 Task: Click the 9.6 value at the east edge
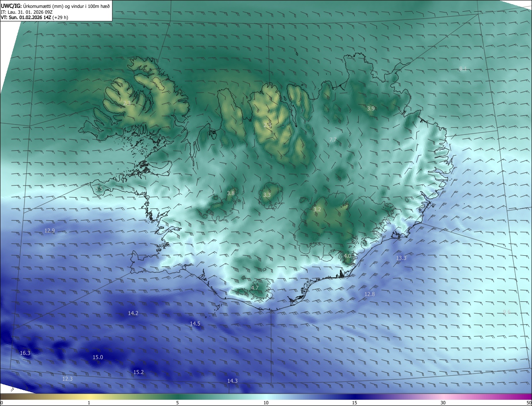507,312
